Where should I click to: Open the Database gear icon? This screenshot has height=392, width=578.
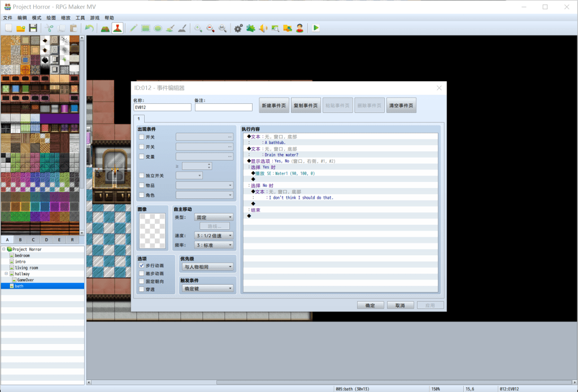click(238, 28)
